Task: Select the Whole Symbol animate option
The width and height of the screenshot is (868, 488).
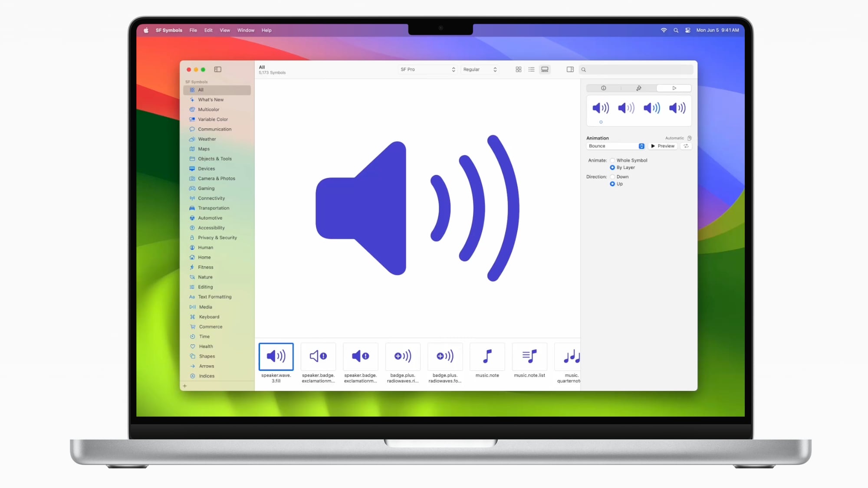Action: (x=612, y=160)
